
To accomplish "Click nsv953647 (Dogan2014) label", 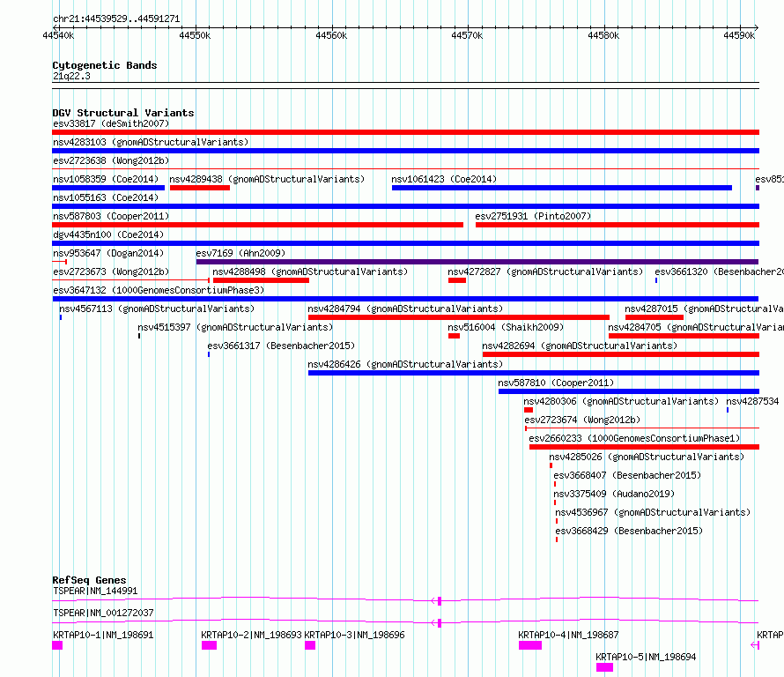I will click(x=108, y=253).
